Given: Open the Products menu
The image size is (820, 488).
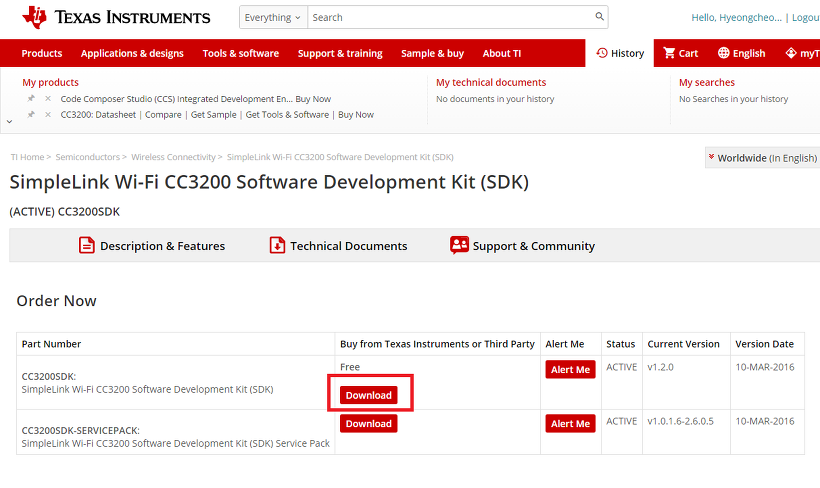Looking at the screenshot, I should coord(42,53).
